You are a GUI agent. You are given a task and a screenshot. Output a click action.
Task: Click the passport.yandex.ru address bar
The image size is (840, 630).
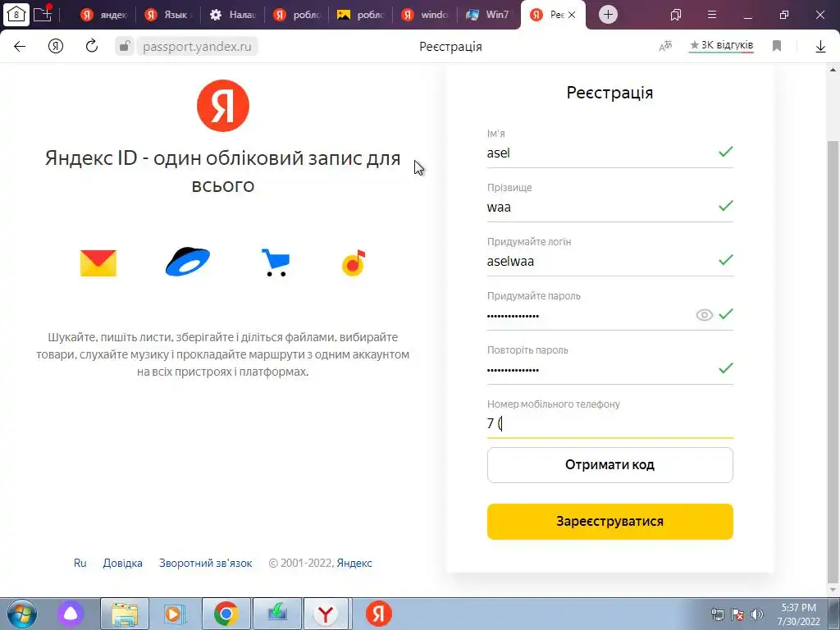[x=197, y=47]
